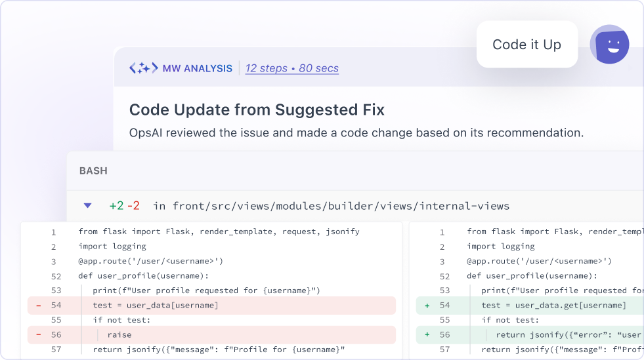Click the Code it Up button
Image resolution: width=644 pixels, height=360 pixels.
click(526, 45)
